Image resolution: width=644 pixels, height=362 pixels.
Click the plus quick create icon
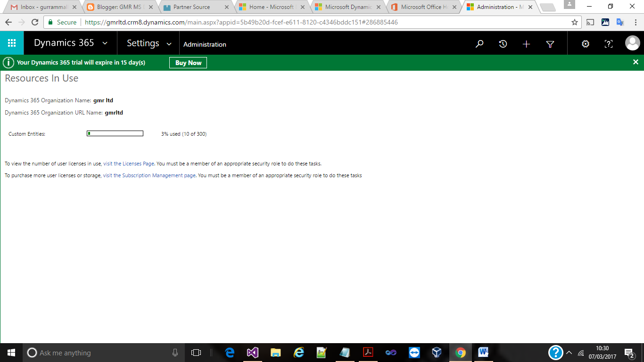point(527,44)
